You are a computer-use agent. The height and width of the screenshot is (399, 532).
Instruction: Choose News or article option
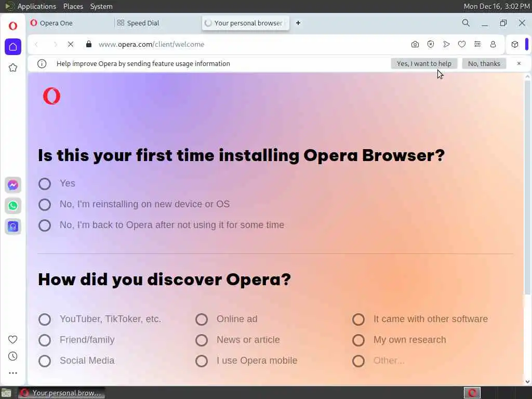[202, 340]
